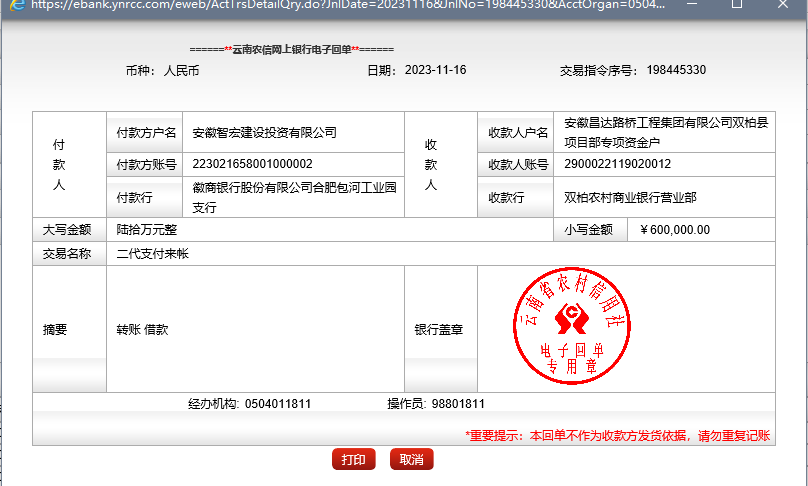Viewport: 808px width, 486px height.
Task: Click the Internet Explorer icon in title bar
Action: (x=17, y=5)
